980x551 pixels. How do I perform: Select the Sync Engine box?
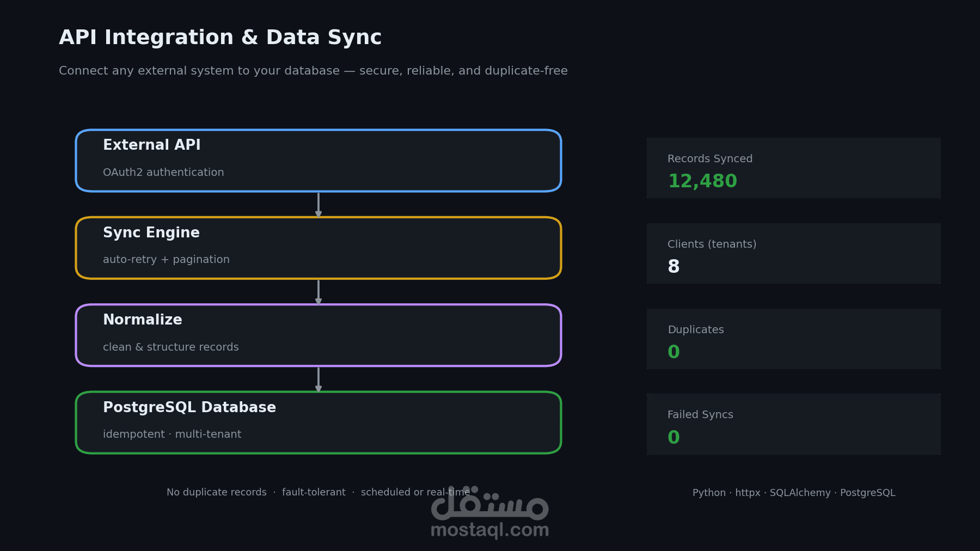318,248
